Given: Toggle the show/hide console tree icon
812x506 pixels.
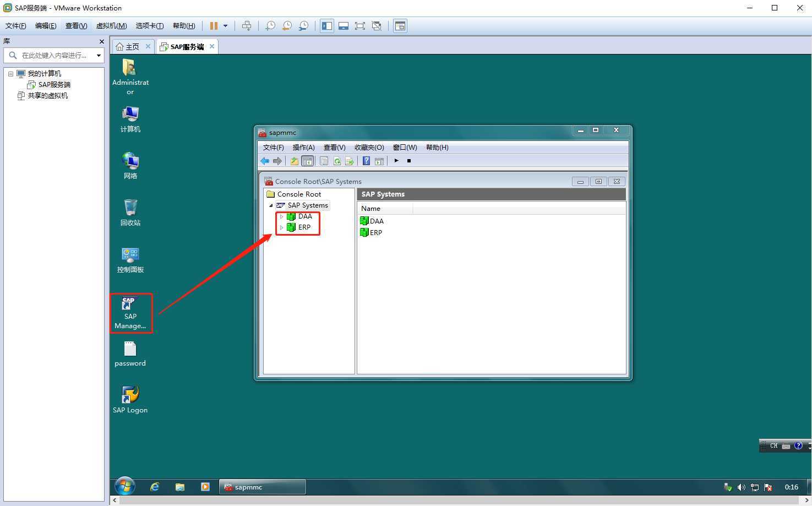Looking at the screenshot, I should tap(308, 161).
